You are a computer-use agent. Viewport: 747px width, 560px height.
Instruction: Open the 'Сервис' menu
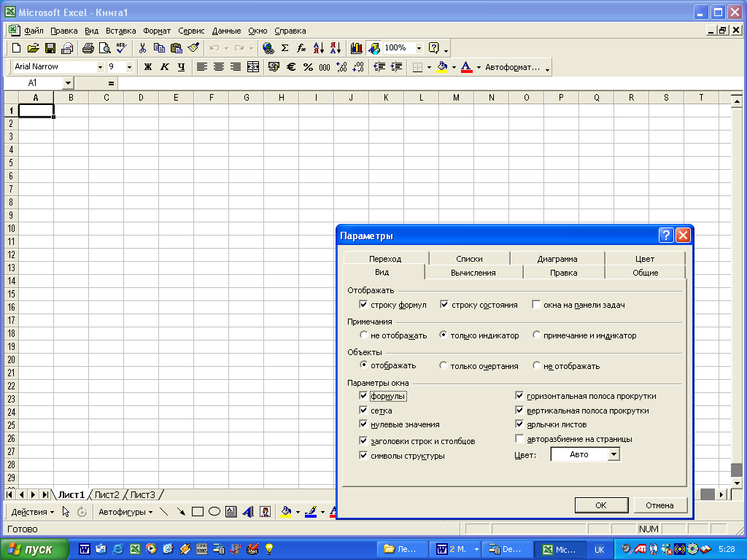[x=191, y=31]
